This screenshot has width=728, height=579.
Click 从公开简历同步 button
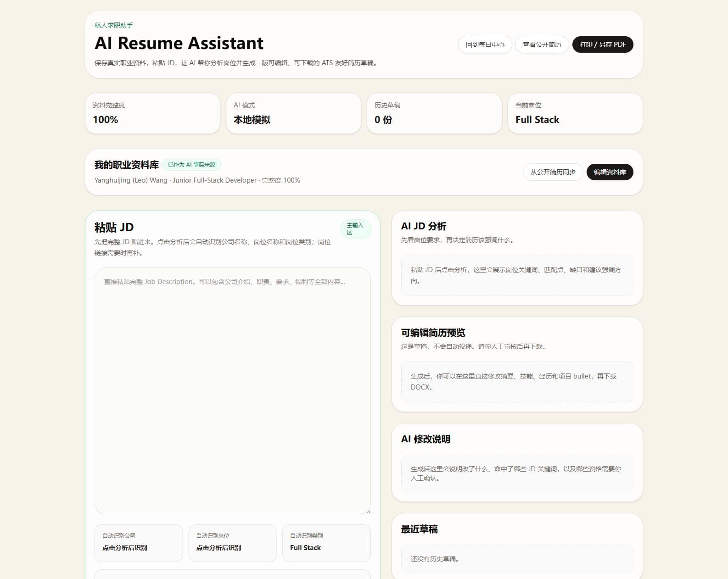[x=553, y=172]
